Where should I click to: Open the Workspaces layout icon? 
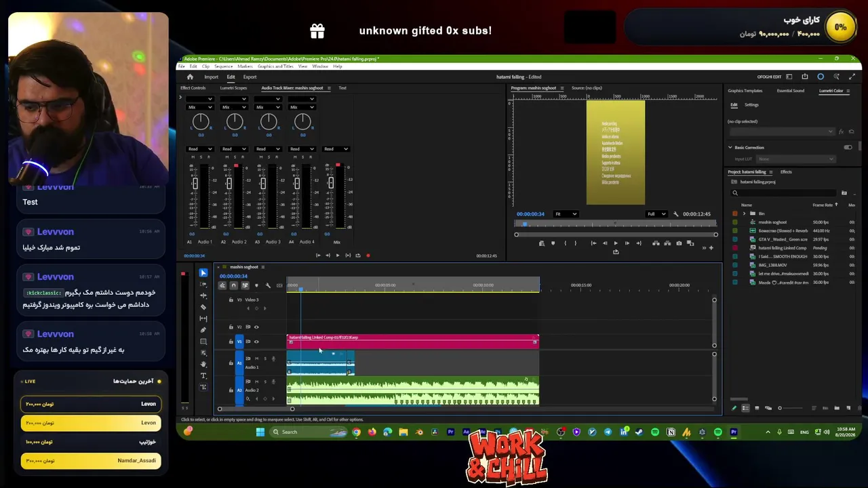coord(789,77)
